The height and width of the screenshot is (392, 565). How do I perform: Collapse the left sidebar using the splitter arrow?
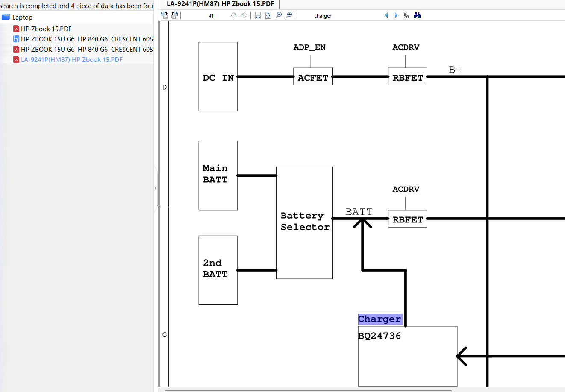[156, 188]
